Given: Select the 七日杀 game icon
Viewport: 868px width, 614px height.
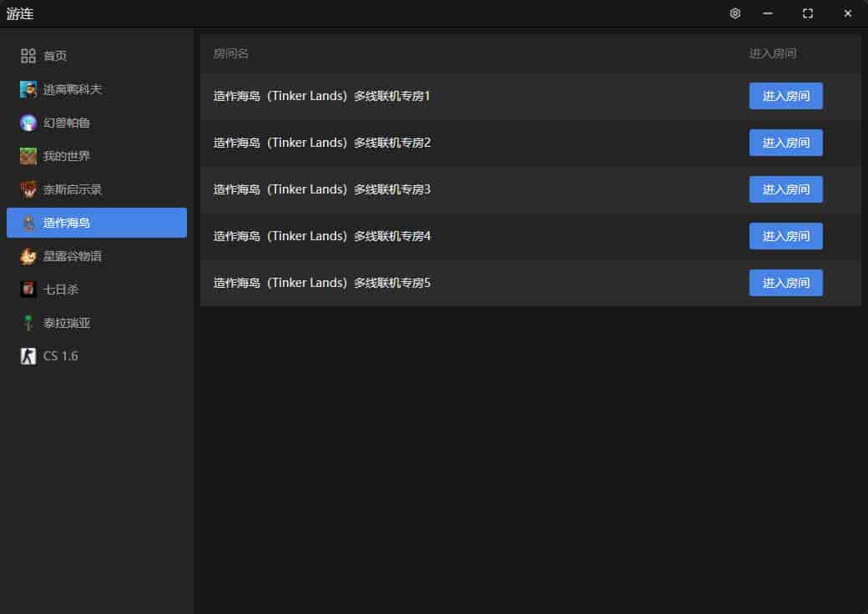Looking at the screenshot, I should pos(28,289).
